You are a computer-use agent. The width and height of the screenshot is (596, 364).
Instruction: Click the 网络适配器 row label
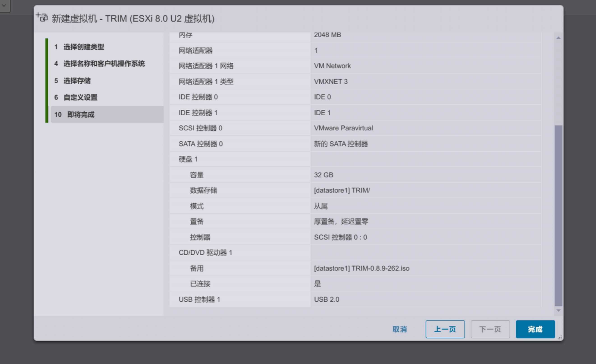[x=196, y=50]
